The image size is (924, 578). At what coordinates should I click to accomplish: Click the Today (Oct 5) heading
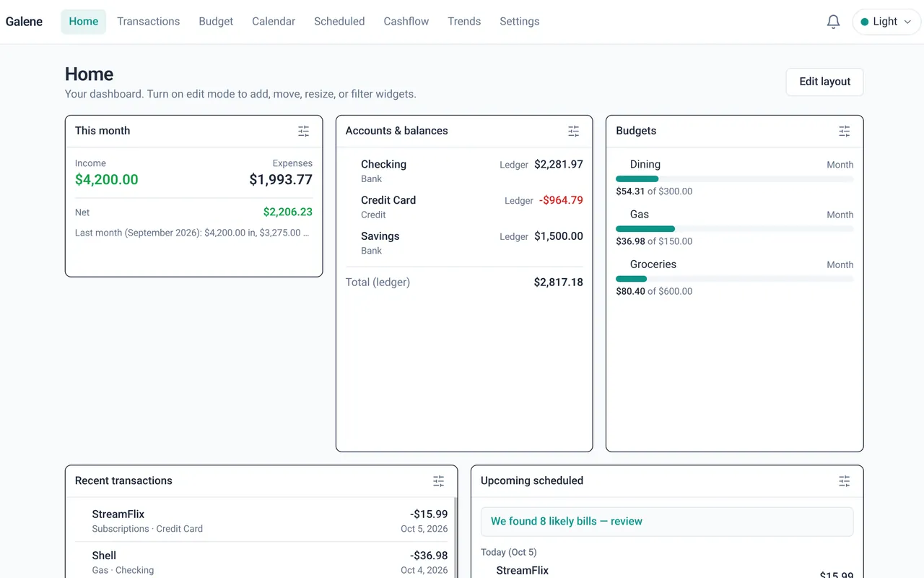click(x=509, y=553)
